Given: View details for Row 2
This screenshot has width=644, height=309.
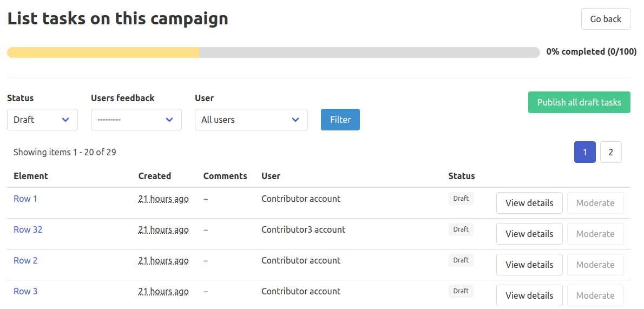Looking at the screenshot, I should (529, 265).
